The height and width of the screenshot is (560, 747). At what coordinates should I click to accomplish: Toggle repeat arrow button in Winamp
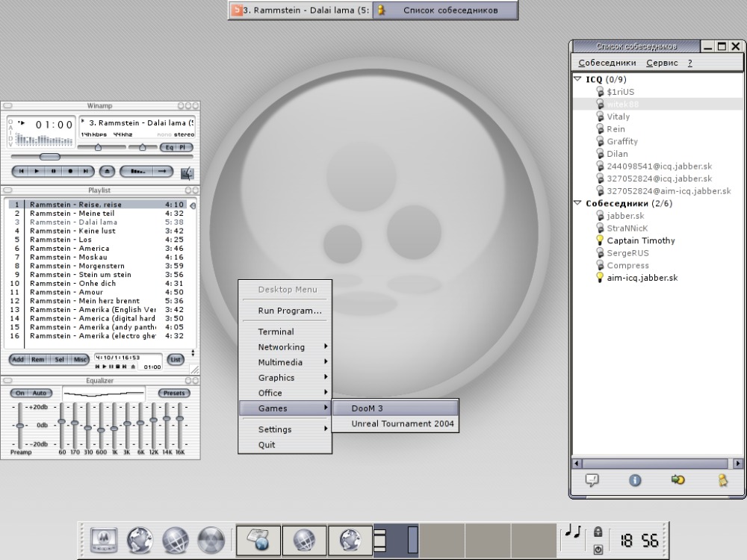(x=162, y=171)
